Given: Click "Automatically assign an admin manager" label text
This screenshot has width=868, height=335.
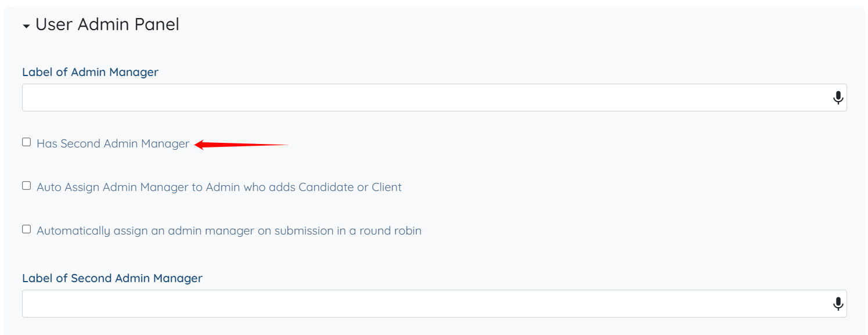Looking at the screenshot, I should pos(229,230).
